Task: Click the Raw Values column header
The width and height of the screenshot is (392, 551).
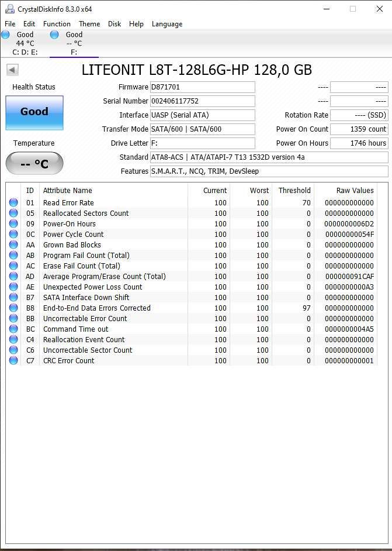Action: [x=346, y=191]
